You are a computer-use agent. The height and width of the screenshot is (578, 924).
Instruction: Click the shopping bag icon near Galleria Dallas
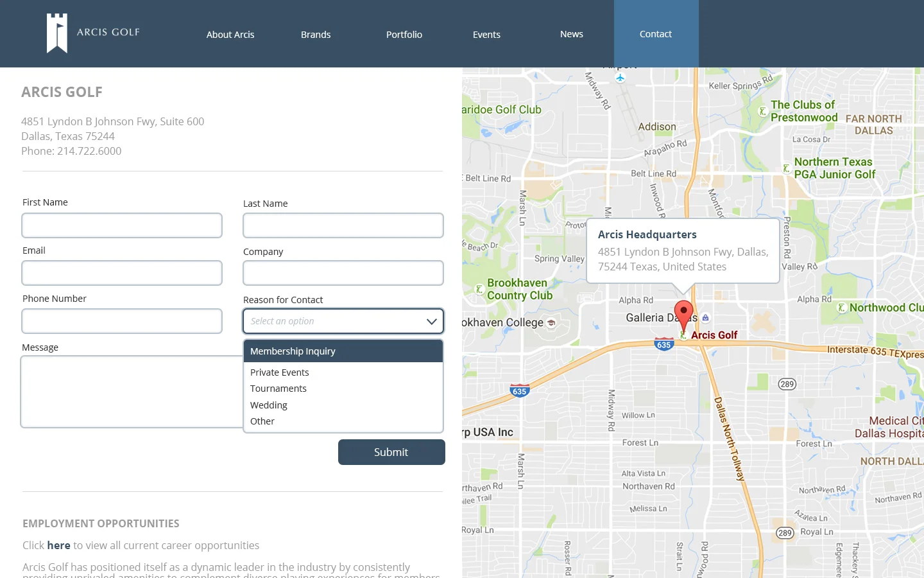pos(704,319)
